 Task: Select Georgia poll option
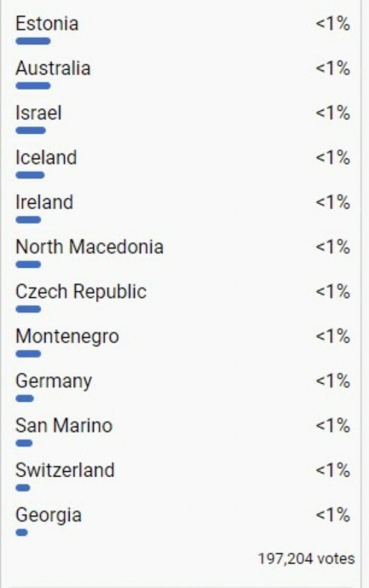(48, 515)
